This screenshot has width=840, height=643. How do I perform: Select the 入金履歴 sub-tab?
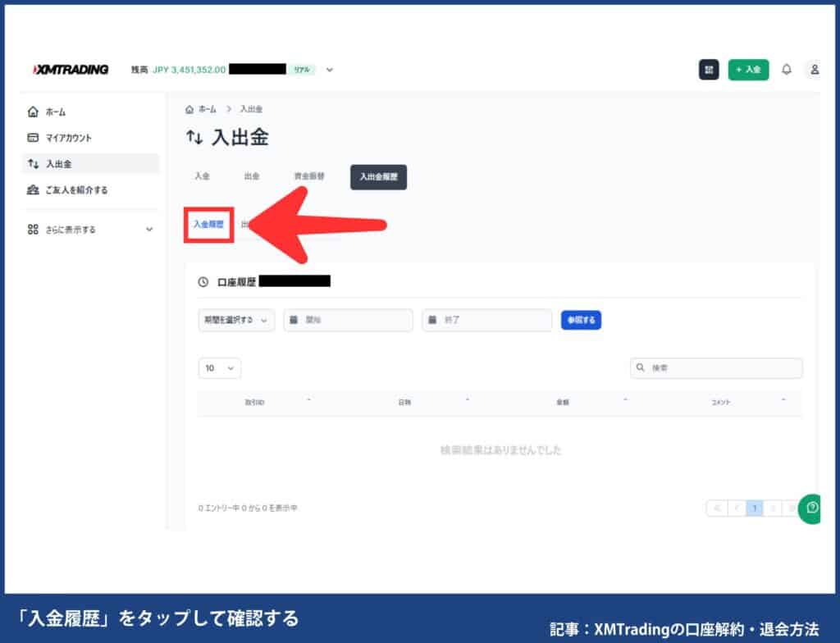208,225
